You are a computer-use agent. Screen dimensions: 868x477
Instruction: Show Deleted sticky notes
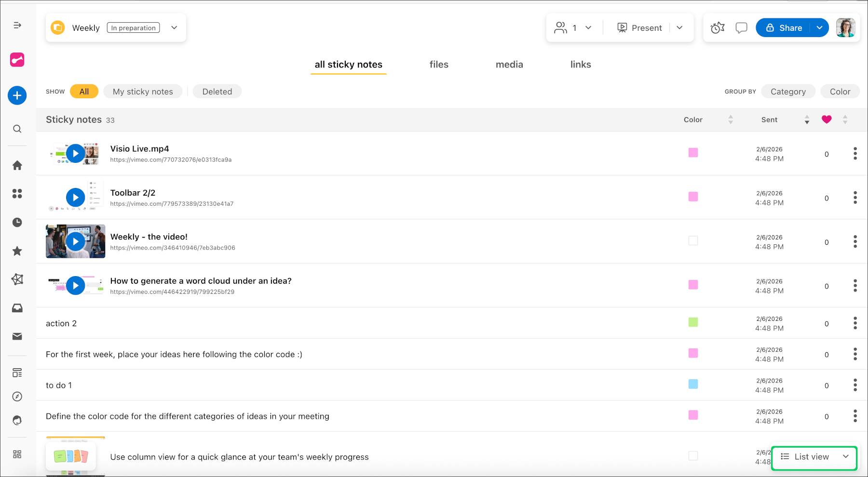217,91
